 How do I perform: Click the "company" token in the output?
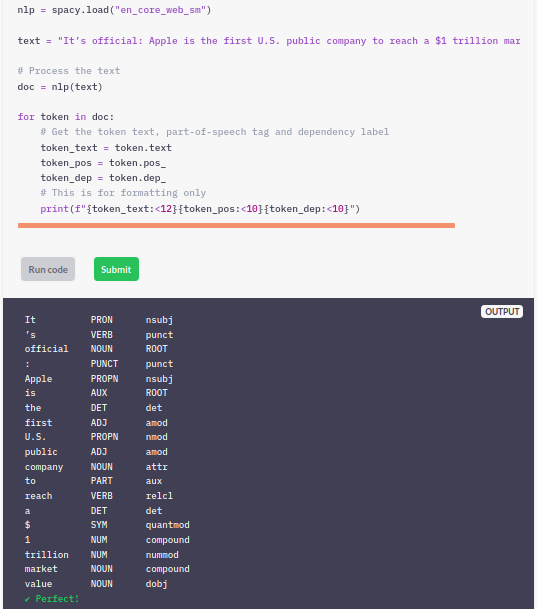point(44,467)
